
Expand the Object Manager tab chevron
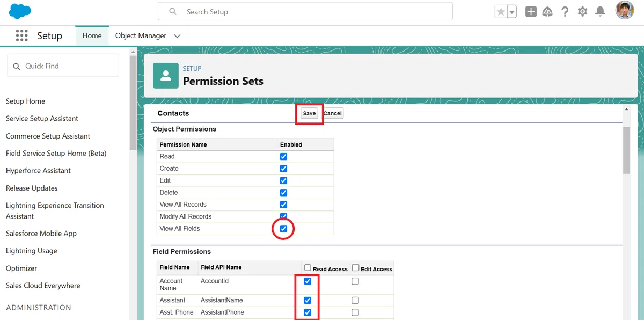177,36
